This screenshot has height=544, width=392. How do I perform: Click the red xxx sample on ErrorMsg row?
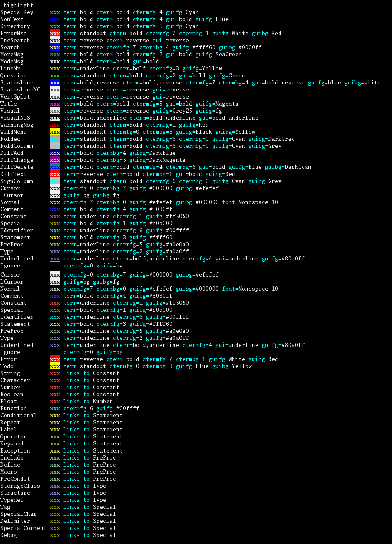[55, 34]
